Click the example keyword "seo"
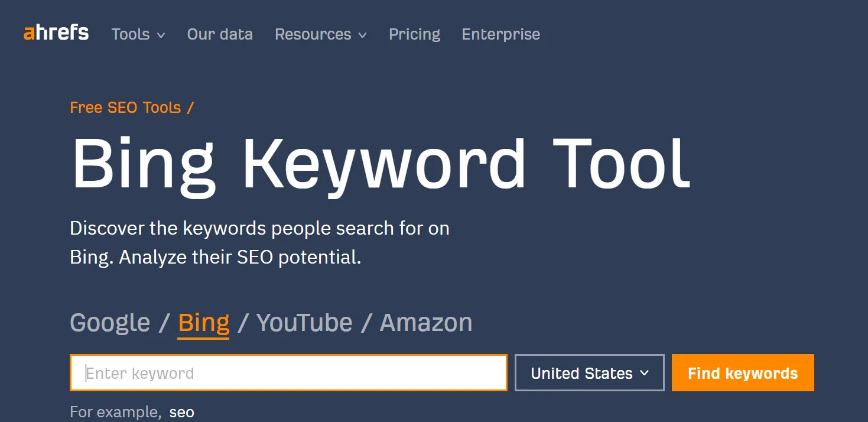This screenshot has height=422, width=868. click(x=181, y=412)
